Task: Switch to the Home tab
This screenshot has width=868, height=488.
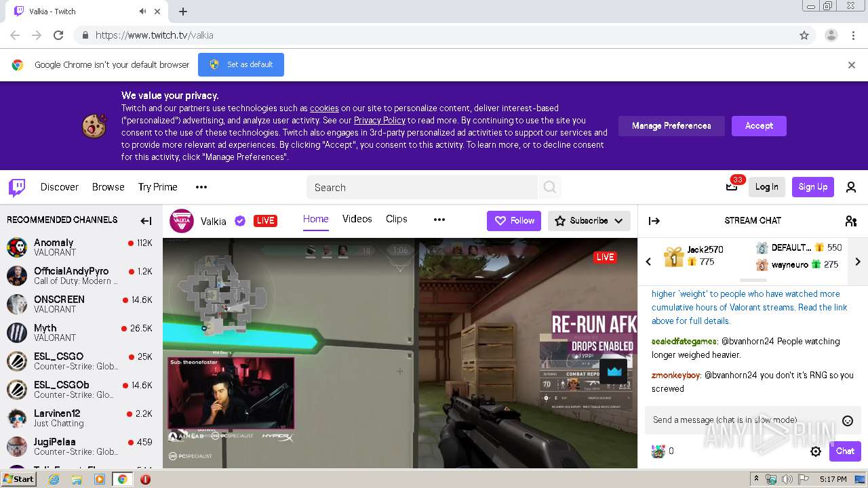Action: (x=316, y=219)
